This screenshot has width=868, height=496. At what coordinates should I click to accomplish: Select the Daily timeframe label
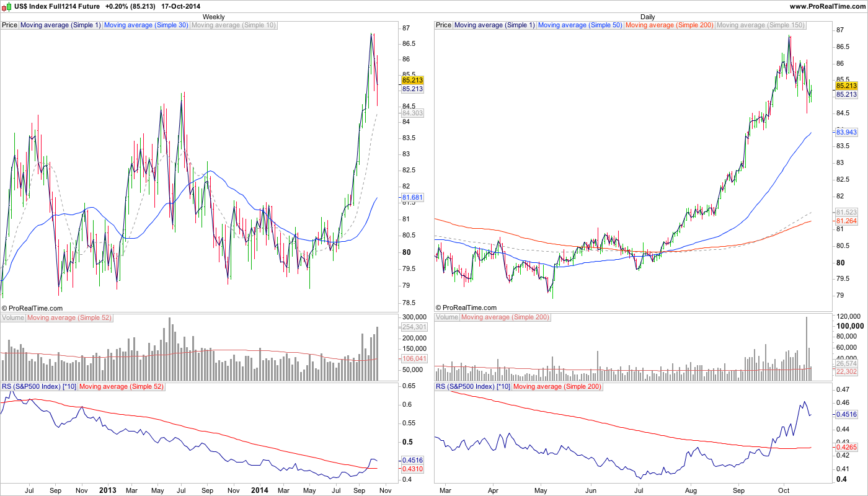[x=648, y=17]
